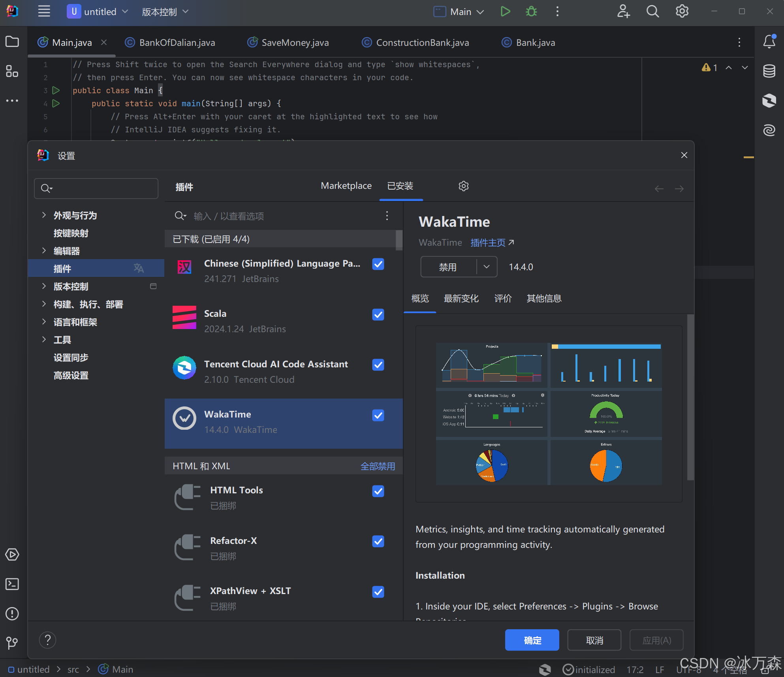Open the Structure tool window icon
This screenshot has height=677, width=784.
click(x=12, y=71)
